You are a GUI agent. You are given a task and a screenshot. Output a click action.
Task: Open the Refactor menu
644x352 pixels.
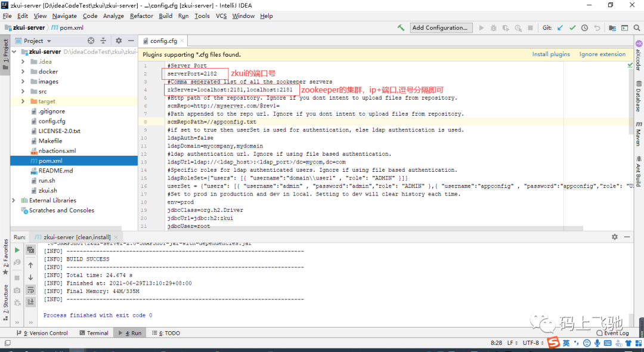pyautogui.click(x=141, y=16)
